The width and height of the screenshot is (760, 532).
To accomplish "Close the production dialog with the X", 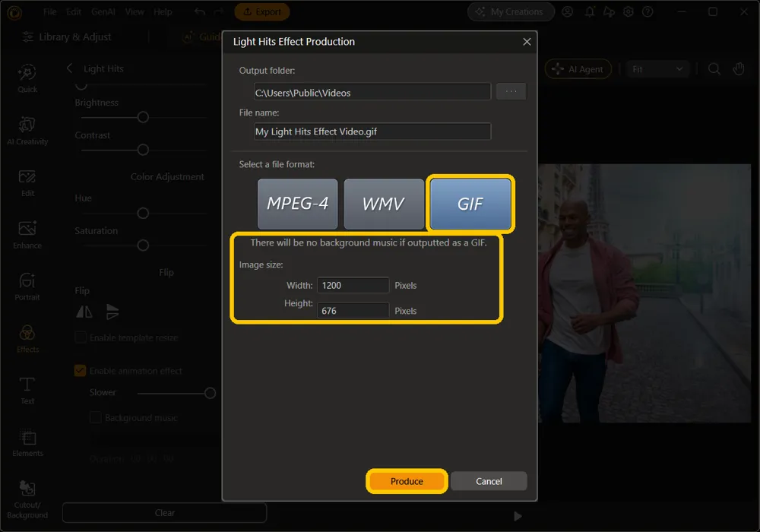I will pyautogui.click(x=527, y=42).
